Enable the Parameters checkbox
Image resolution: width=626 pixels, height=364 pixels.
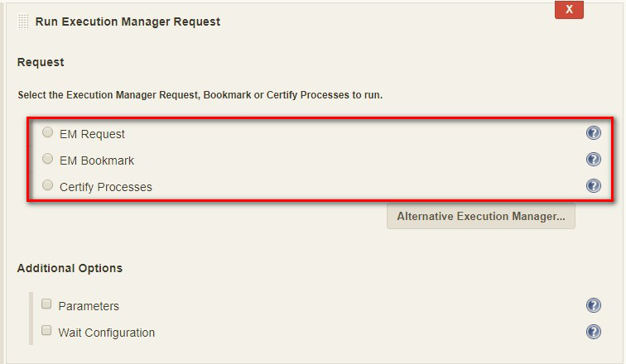[46, 304]
